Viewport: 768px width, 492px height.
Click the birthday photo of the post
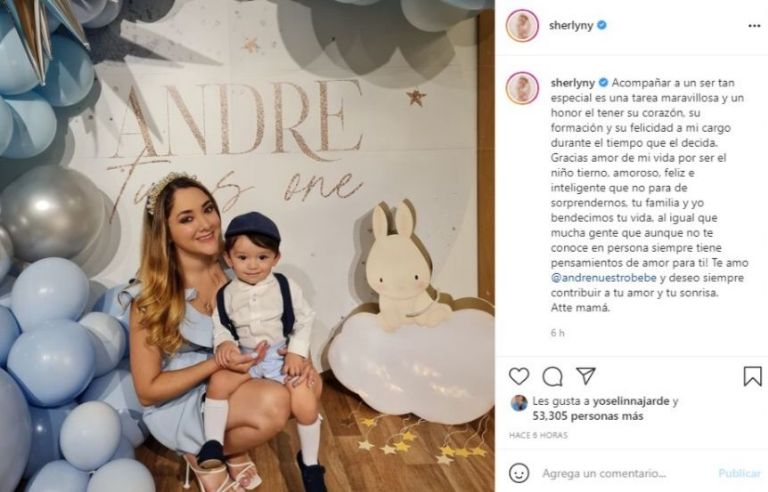coord(247,246)
